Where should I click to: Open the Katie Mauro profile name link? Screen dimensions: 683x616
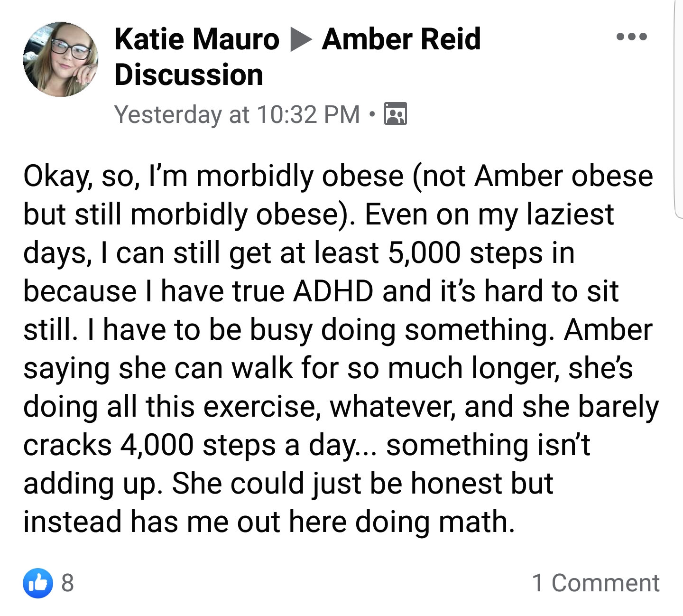[x=197, y=39]
